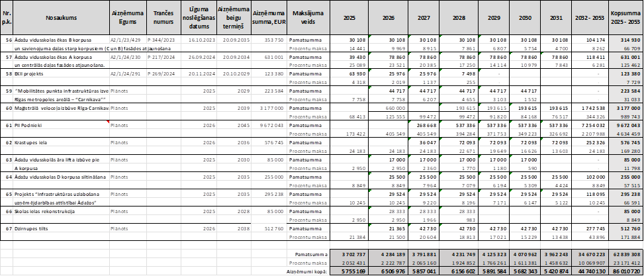
Task: Click the Aizņēmuma beigu termiņš header
Action: 233,17
